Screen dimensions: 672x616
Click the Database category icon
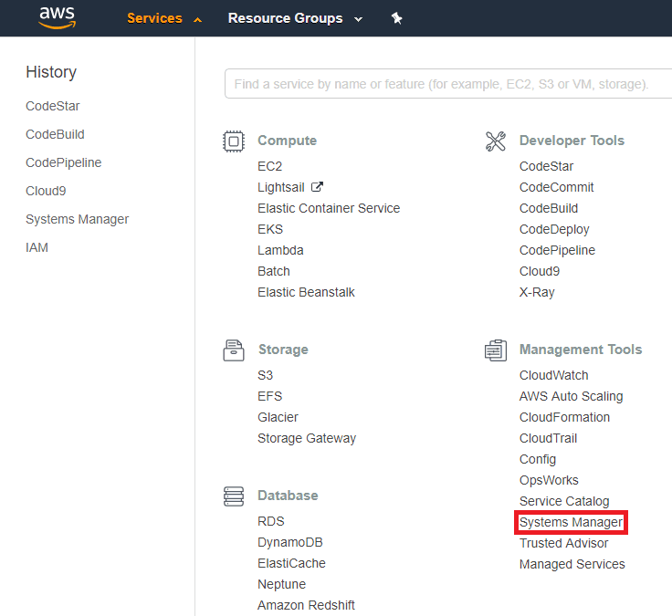click(x=234, y=496)
